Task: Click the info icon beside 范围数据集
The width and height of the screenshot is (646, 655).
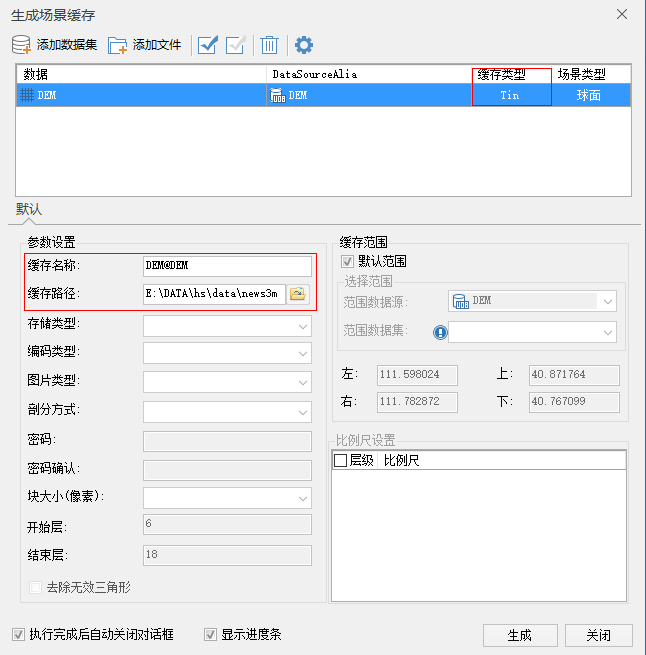Action: click(x=439, y=333)
